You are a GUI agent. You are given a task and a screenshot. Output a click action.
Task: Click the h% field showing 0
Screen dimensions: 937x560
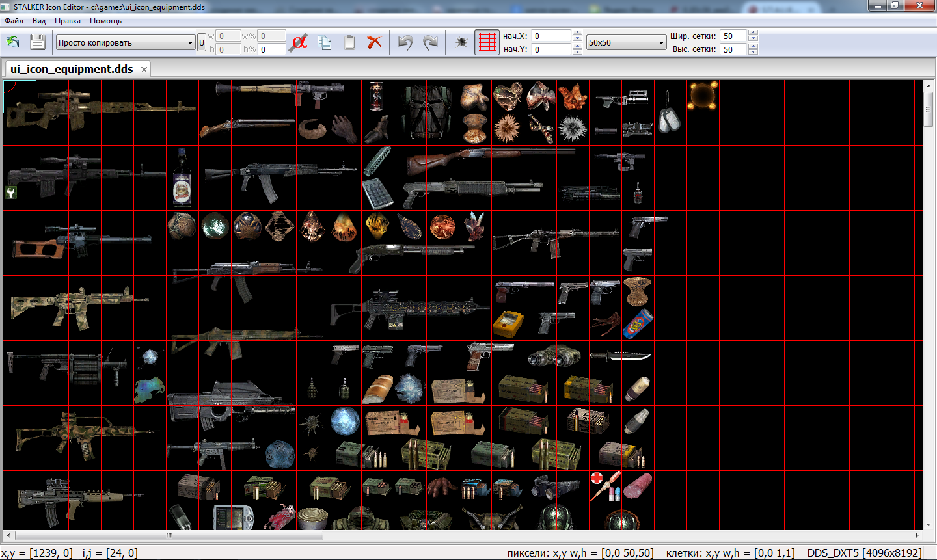[x=272, y=49]
